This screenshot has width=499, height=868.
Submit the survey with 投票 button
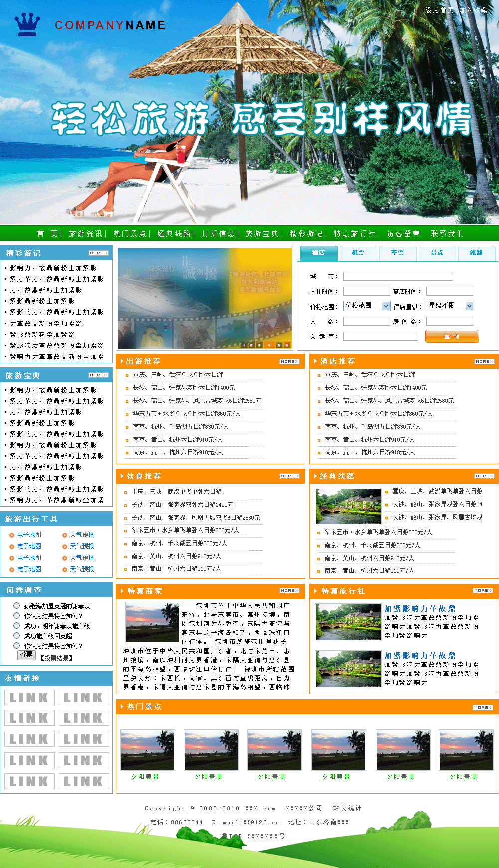coord(26,655)
